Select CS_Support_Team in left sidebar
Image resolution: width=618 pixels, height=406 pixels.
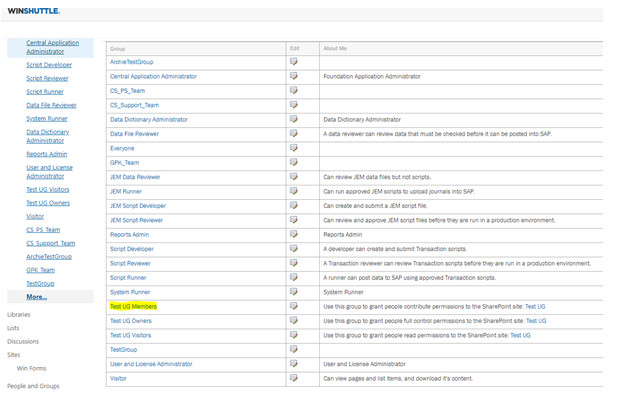tap(50, 243)
